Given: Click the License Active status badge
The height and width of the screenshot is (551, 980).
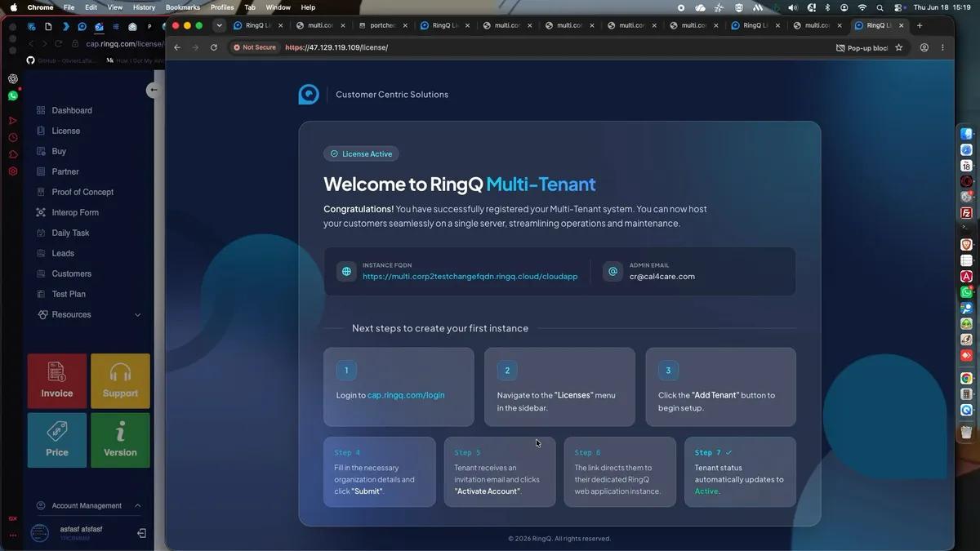Looking at the screenshot, I should click(x=361, y=153).
